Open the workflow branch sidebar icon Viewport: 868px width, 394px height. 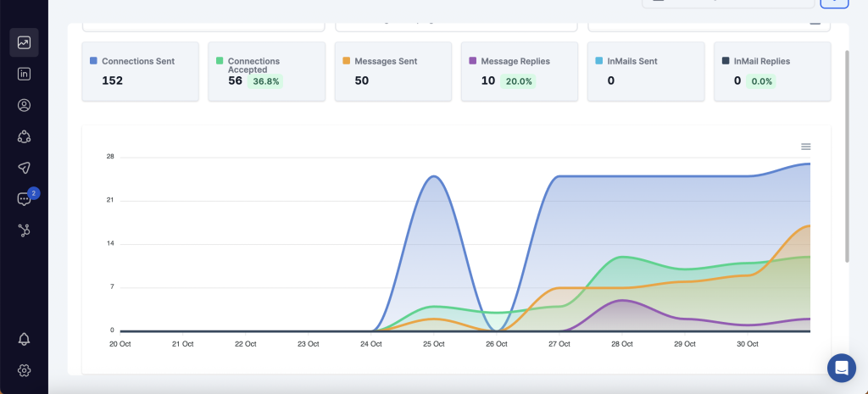point(24,230)
